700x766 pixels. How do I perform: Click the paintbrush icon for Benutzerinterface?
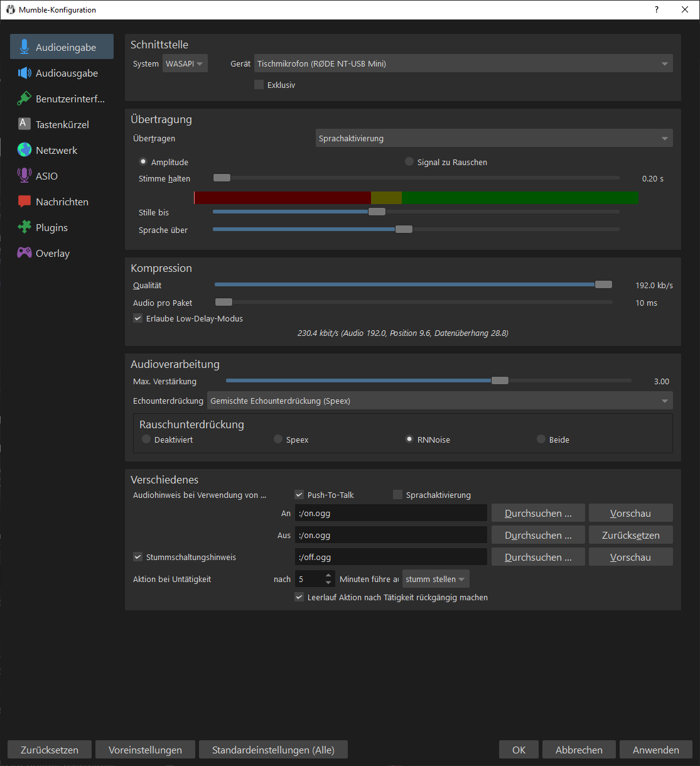(x=24, y=99)
